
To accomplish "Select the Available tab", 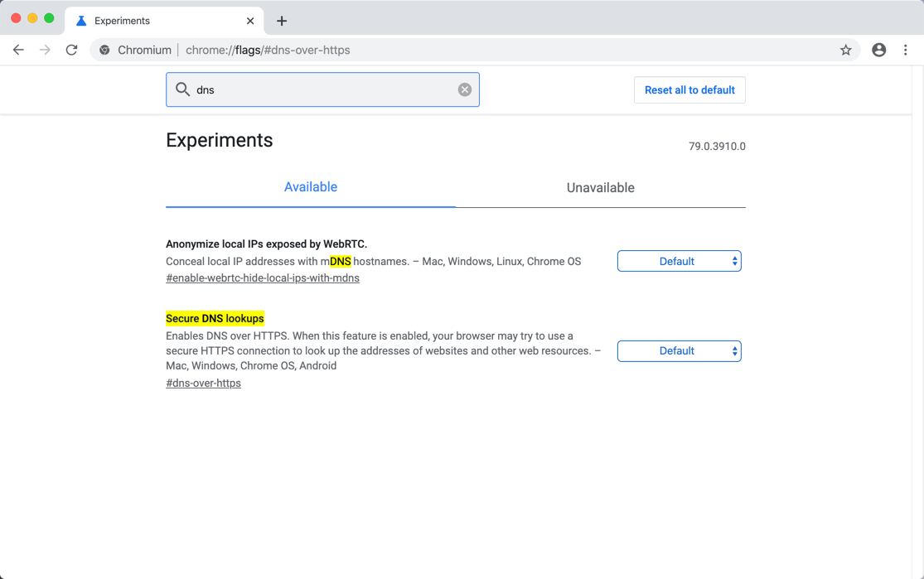I will click(x=311, y=187).
